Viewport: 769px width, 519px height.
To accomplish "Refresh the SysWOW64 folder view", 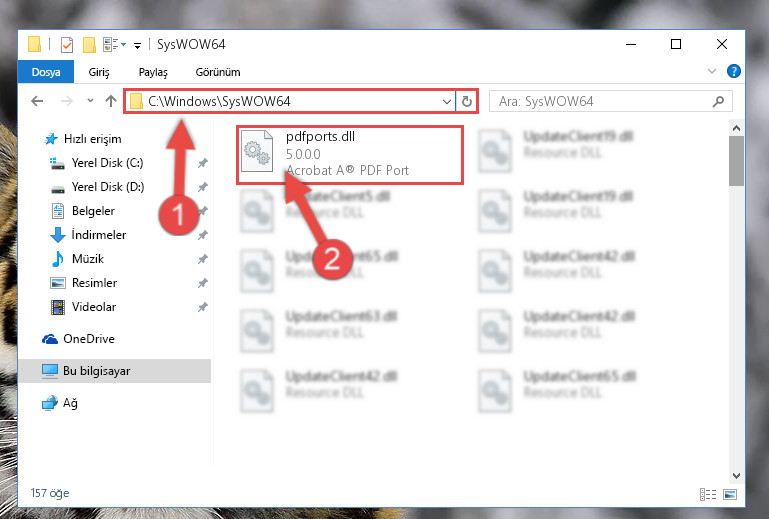I will [x=466, y=102].
